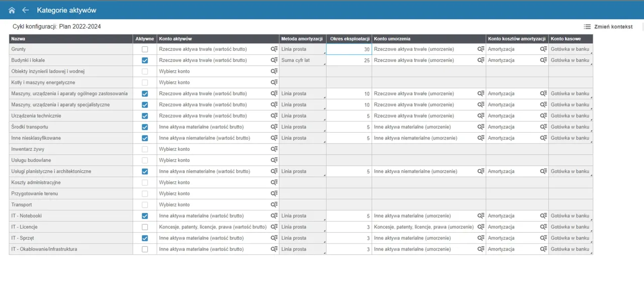The height and width of the screenshot is (283, 644).
Task: Sort by the Nazwa column header
Action: [x=70, y=39]
